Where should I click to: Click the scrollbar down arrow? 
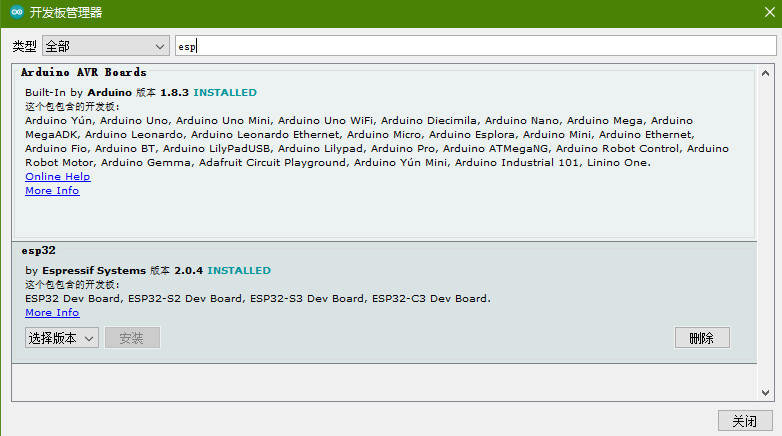(766, 393)
